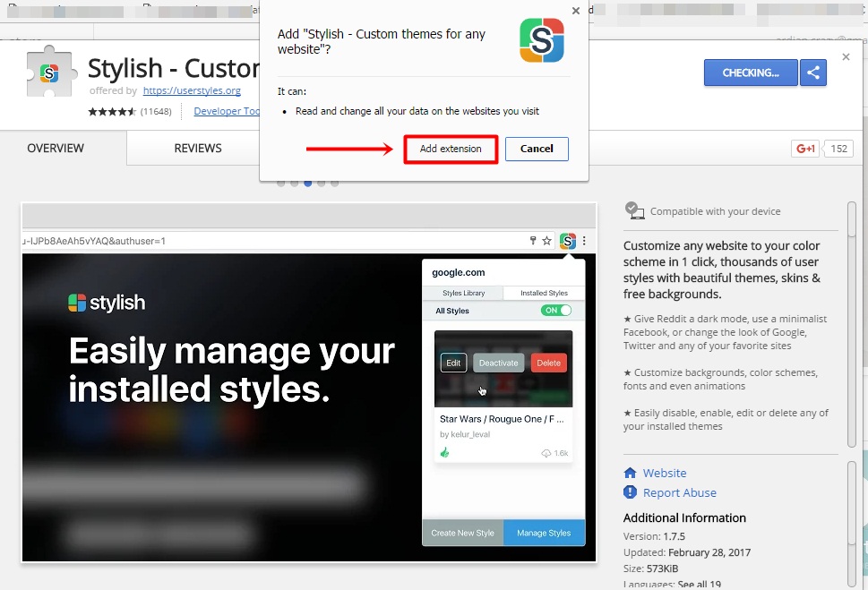Switch off the All Styles ON toggle
The height and width of the screenshot is (590, 868).
(x=556, y=311)
